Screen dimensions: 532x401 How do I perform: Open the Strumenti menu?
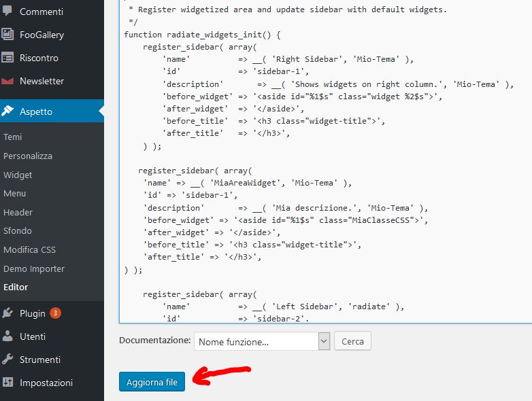pyautogui.click(x=40, y=360)
